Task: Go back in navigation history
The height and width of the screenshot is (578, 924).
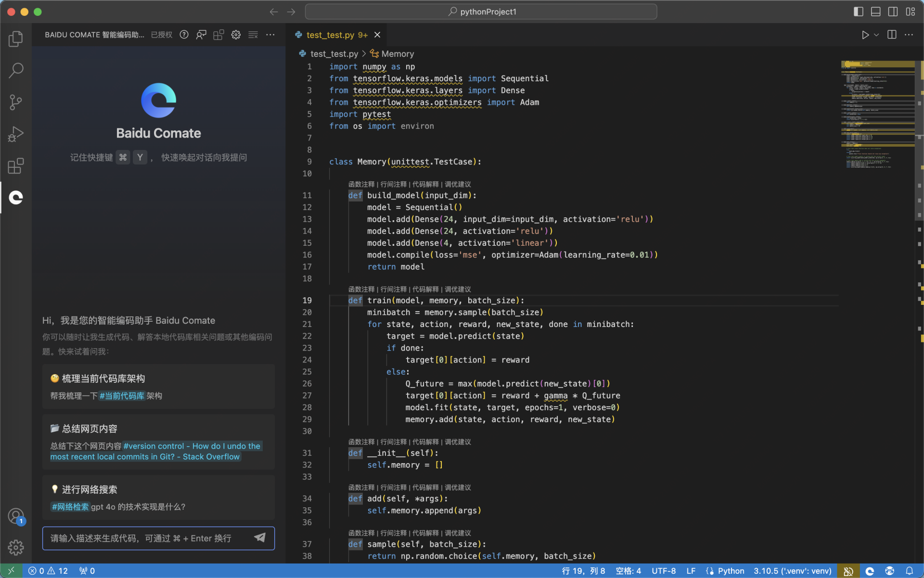Action: 274,12
